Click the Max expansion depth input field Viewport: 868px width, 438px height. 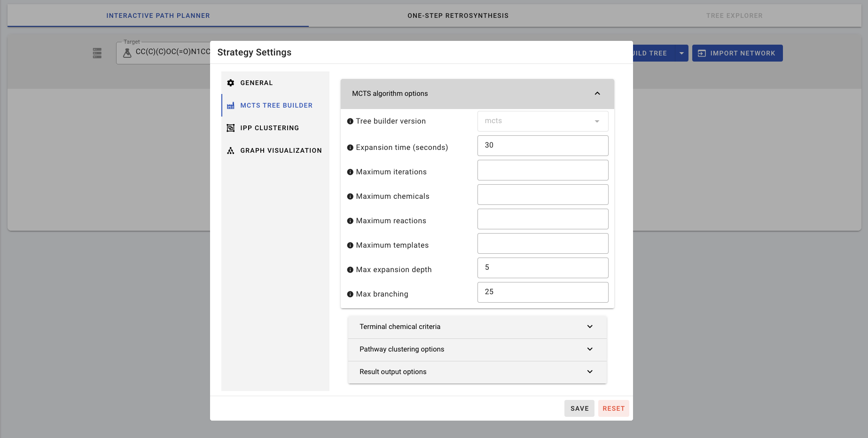pos(543,268)
